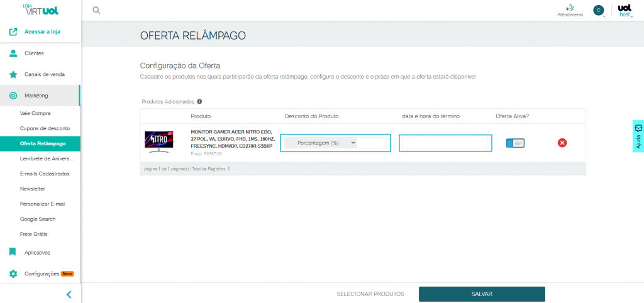644x303 pixels.
Task: Open Cupons de desconto menu item
Action: point(45,128)
